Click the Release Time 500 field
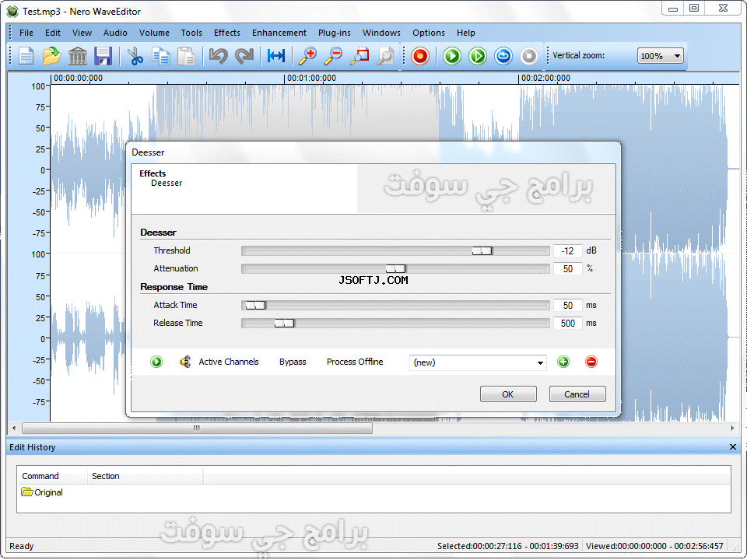 567,324
